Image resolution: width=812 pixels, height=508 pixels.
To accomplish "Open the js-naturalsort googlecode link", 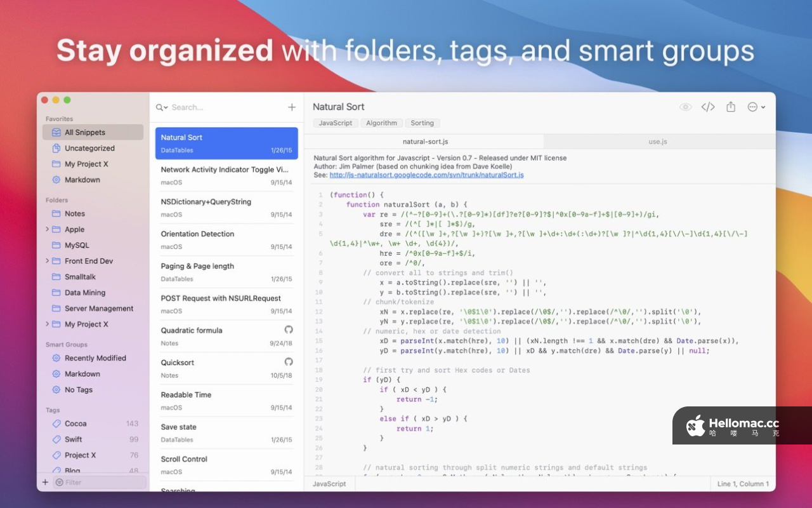I will tap(427, 175).
